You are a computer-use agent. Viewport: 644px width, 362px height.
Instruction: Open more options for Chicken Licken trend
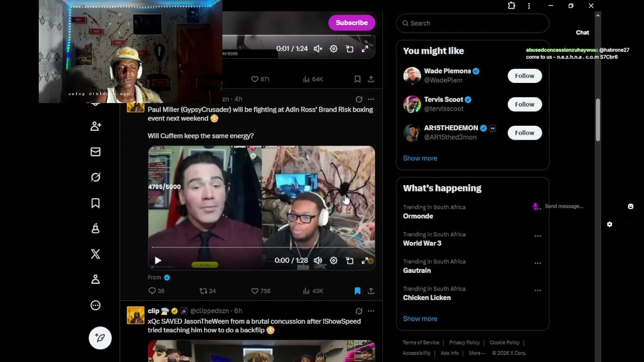point(538,290)
